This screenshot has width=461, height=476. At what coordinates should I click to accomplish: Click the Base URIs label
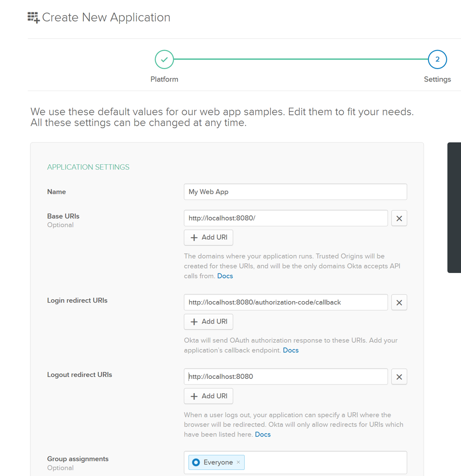63,216
